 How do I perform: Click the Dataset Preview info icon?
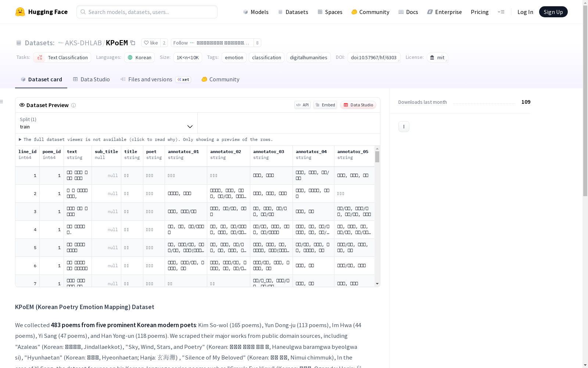pyautogui.click(x=73, y=105)
